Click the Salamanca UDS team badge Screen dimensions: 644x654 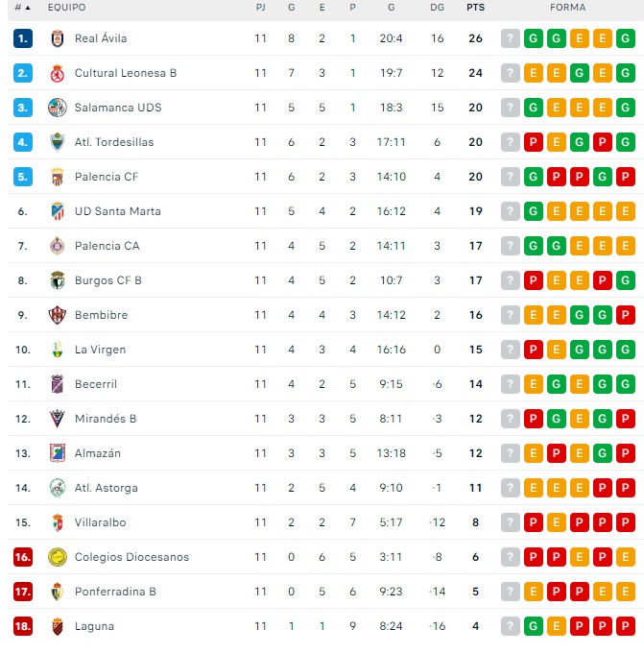pos(57,108)
